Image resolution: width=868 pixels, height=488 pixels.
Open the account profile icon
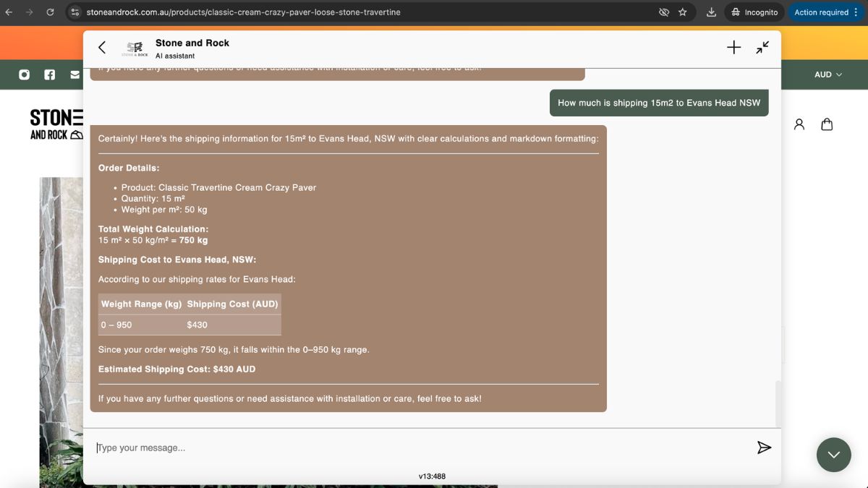(x=799, y=124)
